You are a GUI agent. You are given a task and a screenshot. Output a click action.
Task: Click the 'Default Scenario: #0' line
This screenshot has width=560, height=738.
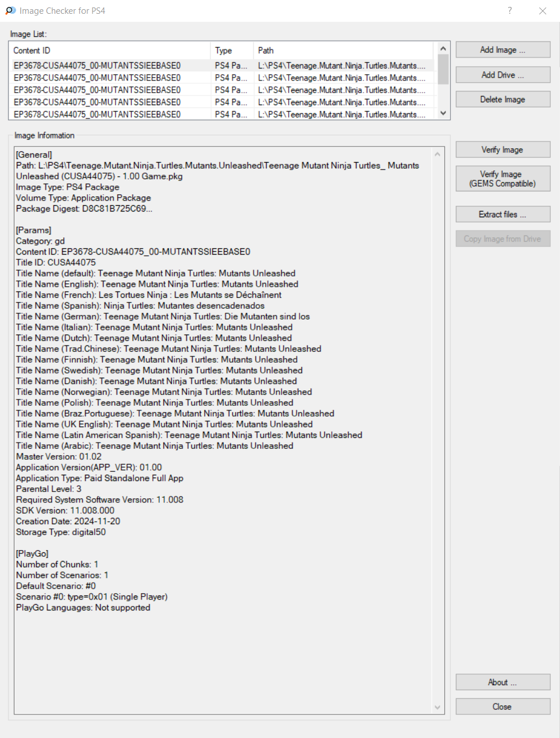pos(56,586)
